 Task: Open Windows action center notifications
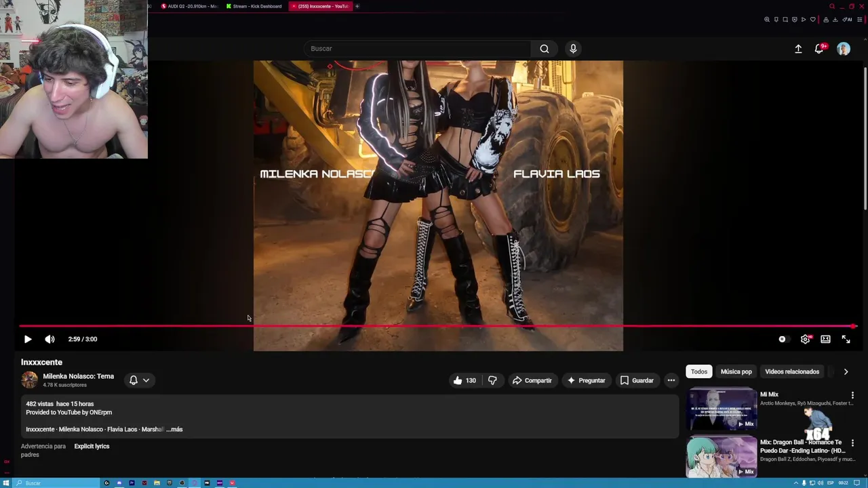(856, 483)
